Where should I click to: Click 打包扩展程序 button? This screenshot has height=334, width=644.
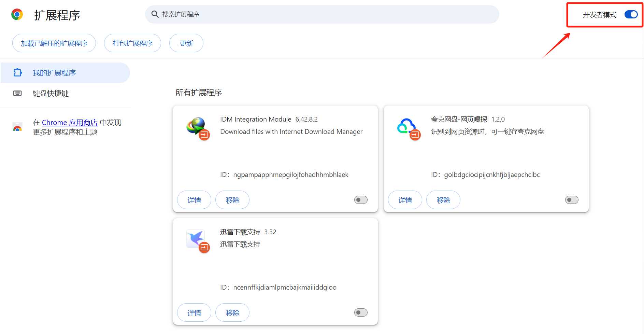(132, 43)
